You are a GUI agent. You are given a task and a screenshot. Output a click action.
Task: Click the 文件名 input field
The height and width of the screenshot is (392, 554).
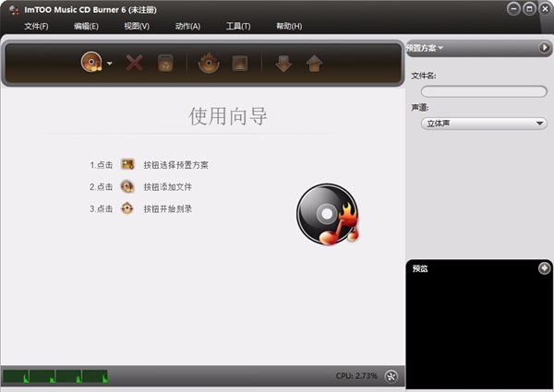tap(484, 91)
